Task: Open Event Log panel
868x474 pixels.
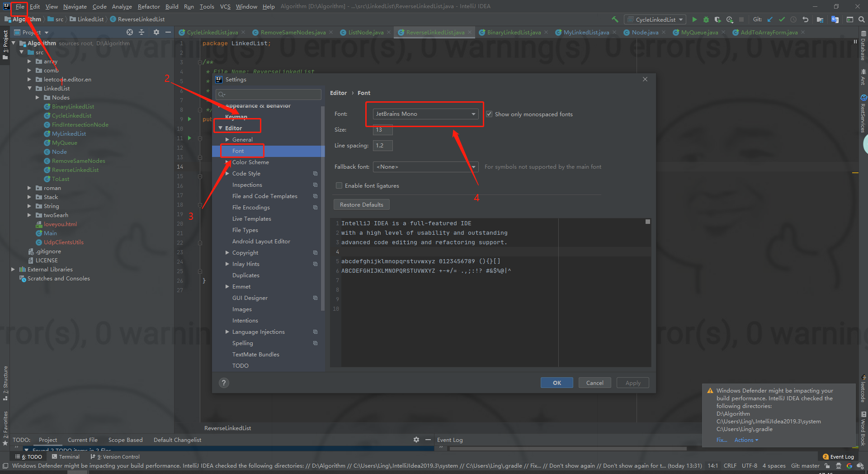Action: point(839,456)
